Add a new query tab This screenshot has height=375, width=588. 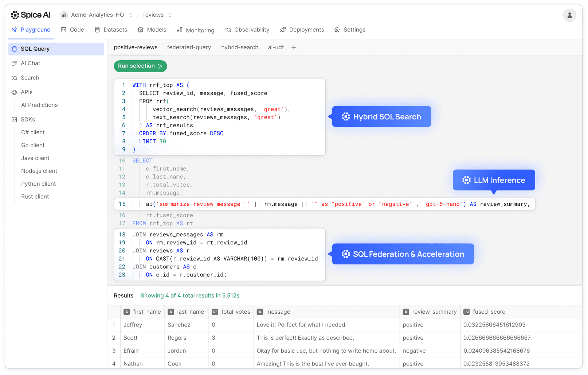294,47
